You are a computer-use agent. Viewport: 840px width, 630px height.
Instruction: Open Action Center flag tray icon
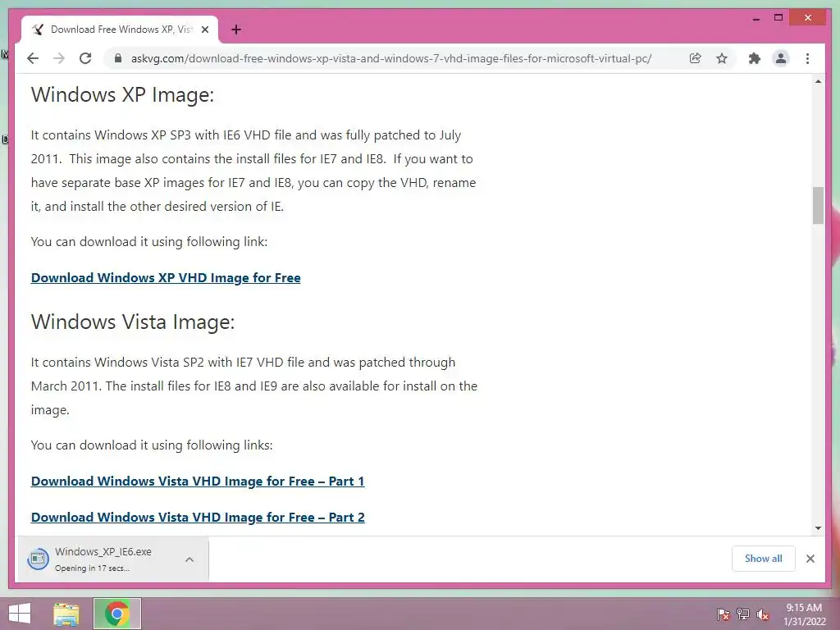pos(723,614)
